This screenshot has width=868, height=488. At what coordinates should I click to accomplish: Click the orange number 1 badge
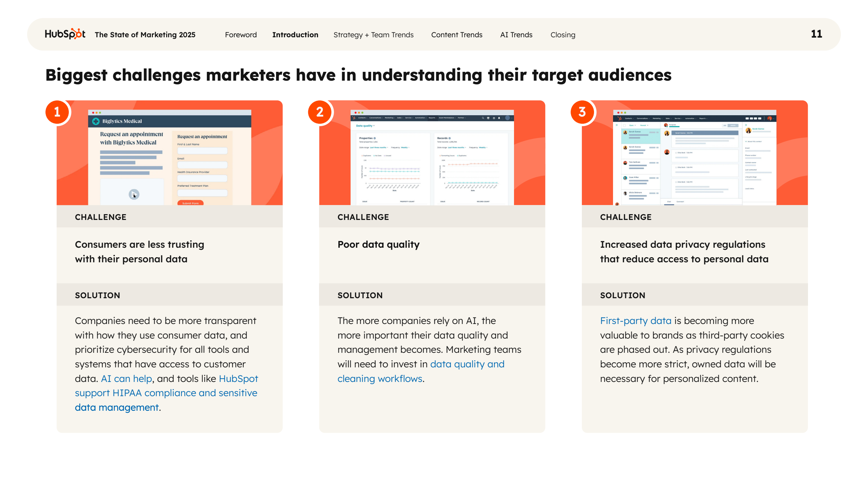[x=57, y=112]
